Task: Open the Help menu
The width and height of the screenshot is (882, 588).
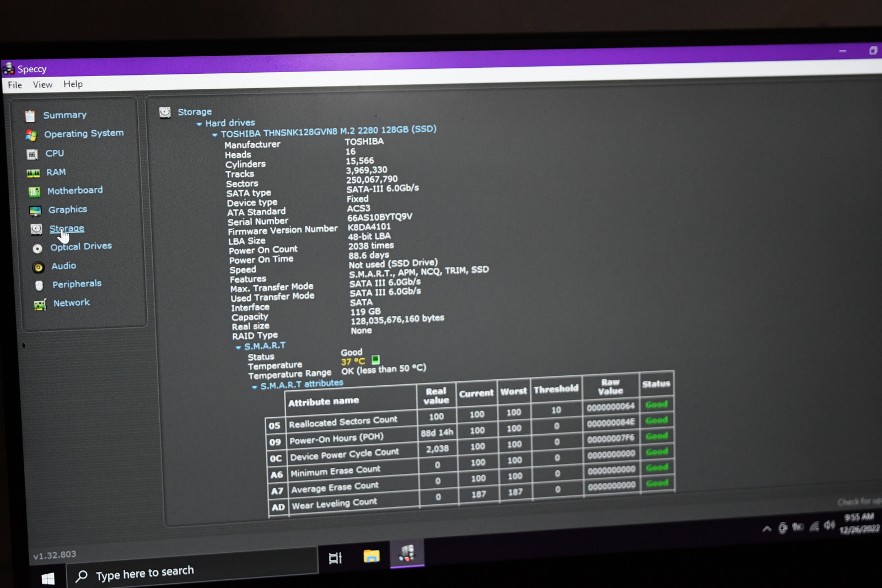Action: click(73, 84)
